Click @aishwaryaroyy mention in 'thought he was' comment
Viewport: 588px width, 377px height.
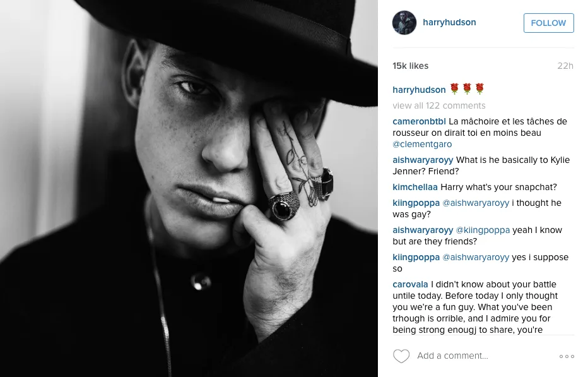pos(476,203)
